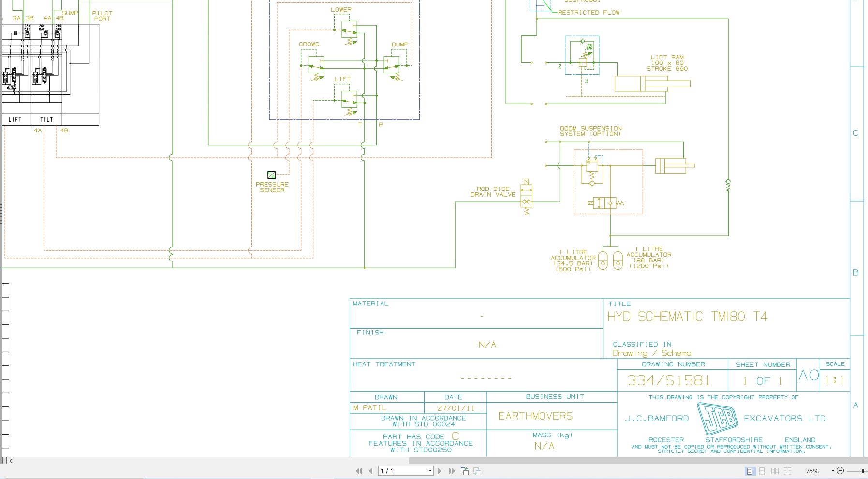Open the zoom percentage dropdown arrow
868x479 pixels.
click(833, 471)
